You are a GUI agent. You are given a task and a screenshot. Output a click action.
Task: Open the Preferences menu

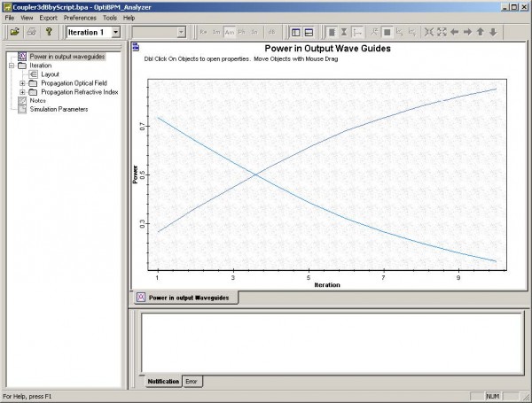tap(80, 18)
